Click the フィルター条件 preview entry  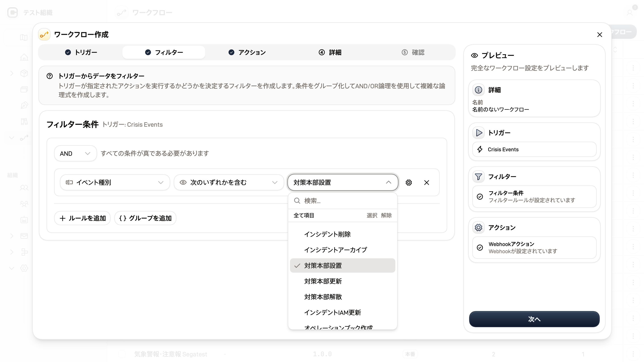click(x=534, y=197)
